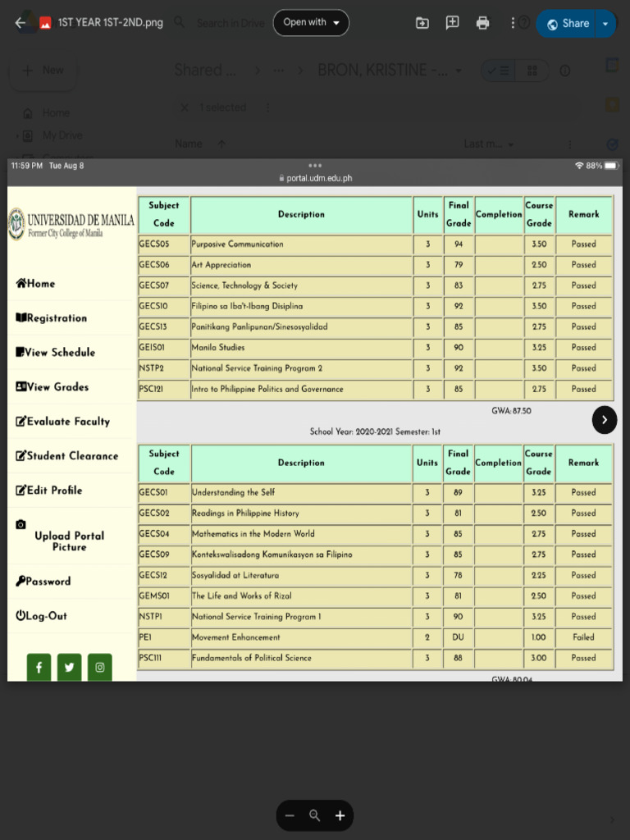Click 'Mathematics in the Modern World' cell
This screenshot has width=630, height=840.
(x=302, y=533)
